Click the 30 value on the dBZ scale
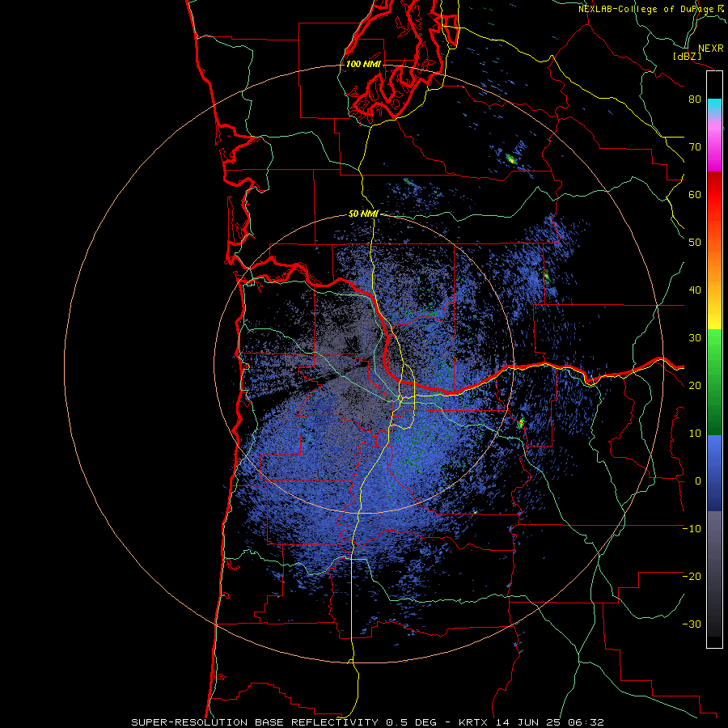The width and height of the screenshot is (728, 728). (x=695, y=338)
